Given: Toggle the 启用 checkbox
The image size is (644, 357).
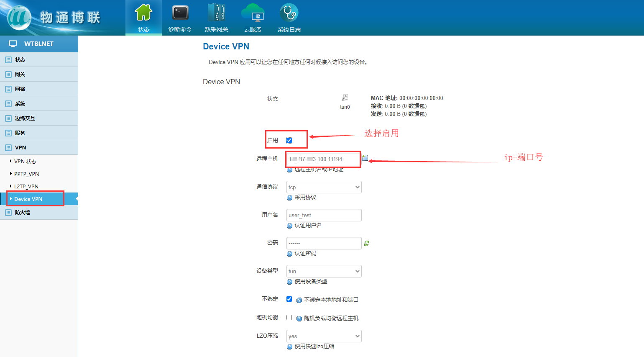Looking at the screenshot, I should (x=289, y=140).
